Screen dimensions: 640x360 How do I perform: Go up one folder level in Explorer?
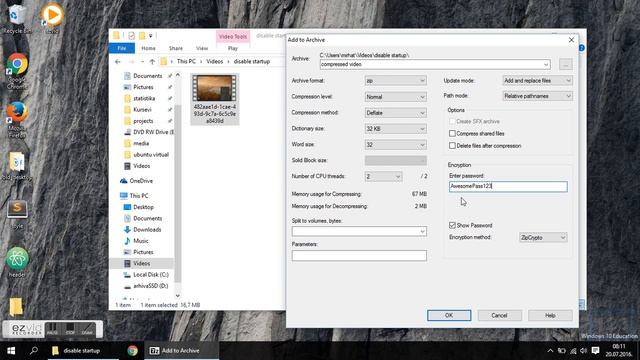[x=152, y=62]
